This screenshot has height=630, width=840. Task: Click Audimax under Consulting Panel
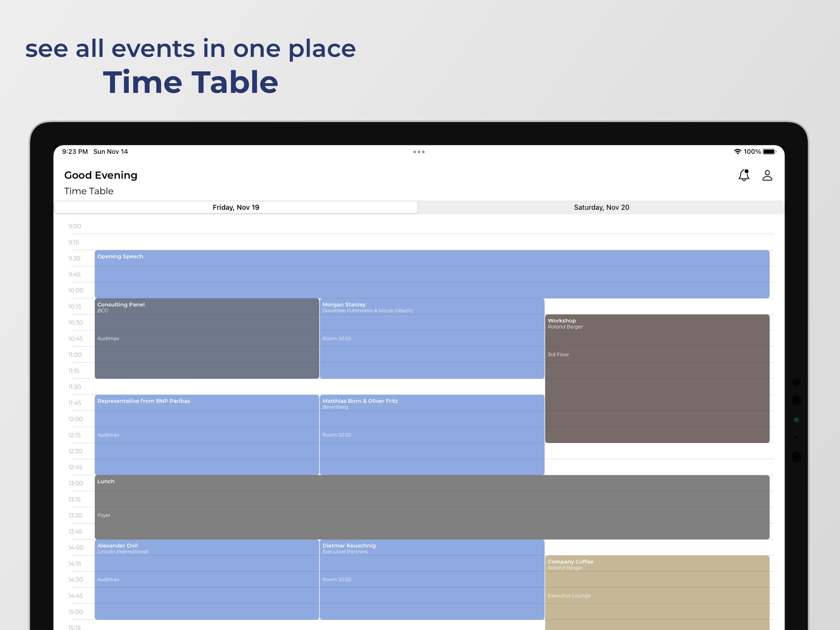[x=108, y=339]
